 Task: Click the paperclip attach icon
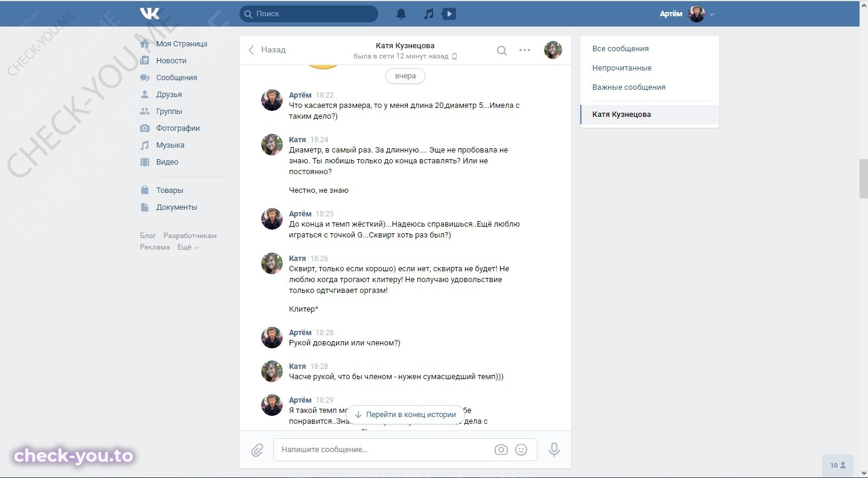pos(257,450)
